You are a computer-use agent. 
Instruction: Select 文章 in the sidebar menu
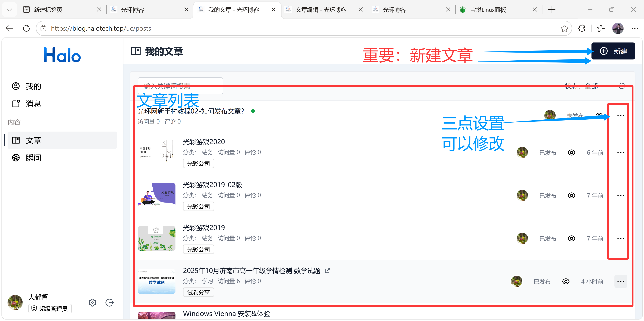pyautogui.click(x=62, y=140)
